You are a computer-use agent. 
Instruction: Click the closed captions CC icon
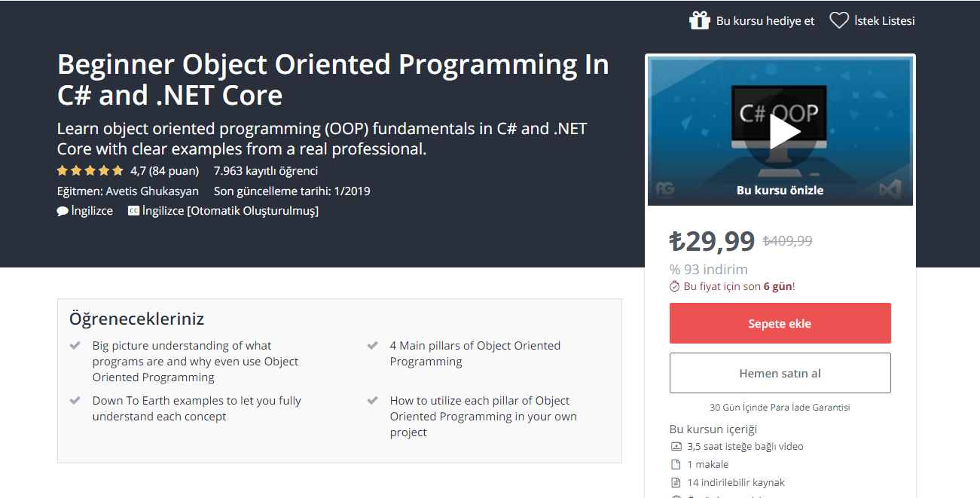click(133, 211)
